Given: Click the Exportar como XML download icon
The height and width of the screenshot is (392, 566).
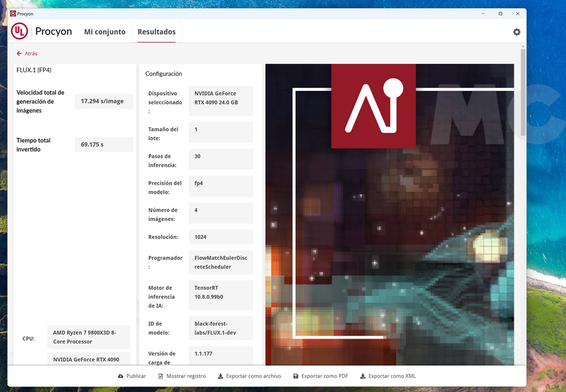Looking at the screenshot, I should click(363, 376).
